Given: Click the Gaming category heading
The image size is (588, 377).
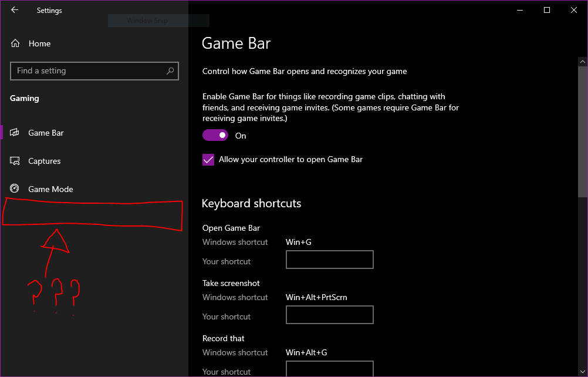Looking at the screenshot, I should pyautogui.click(x=25, y=98).
